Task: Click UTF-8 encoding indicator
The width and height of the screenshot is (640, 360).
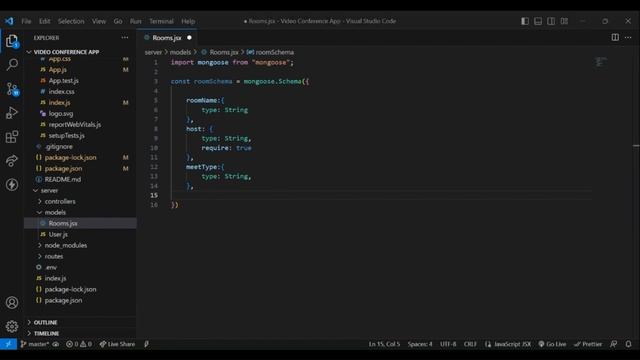Action: click(448, 344)
